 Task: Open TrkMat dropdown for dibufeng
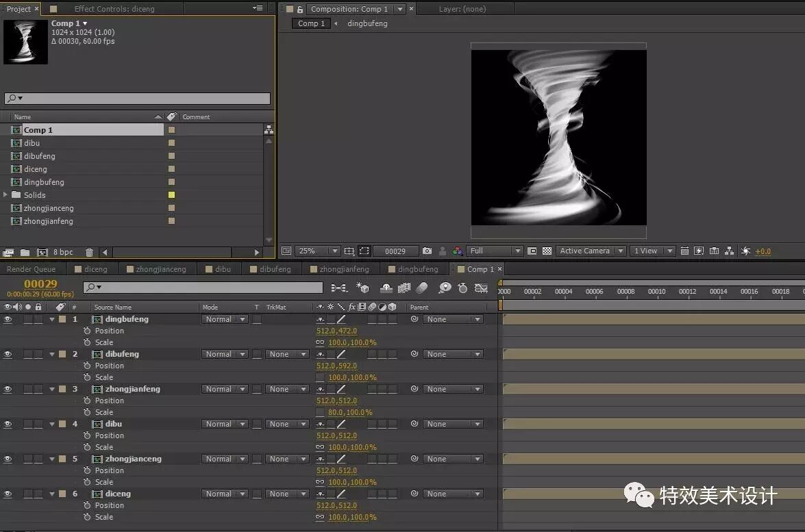[x=288, y=354]
